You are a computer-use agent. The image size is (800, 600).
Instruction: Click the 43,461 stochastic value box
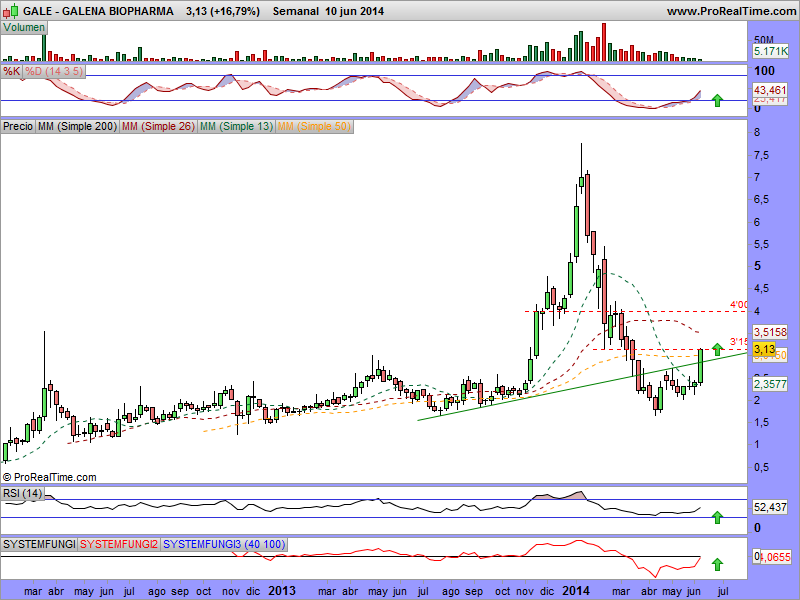pos(770,90)
